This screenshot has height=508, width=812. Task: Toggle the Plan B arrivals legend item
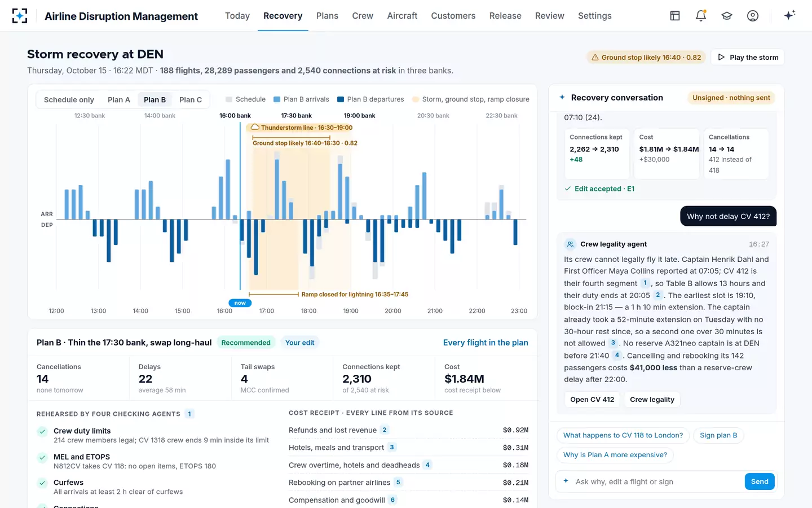coord(301,99)
